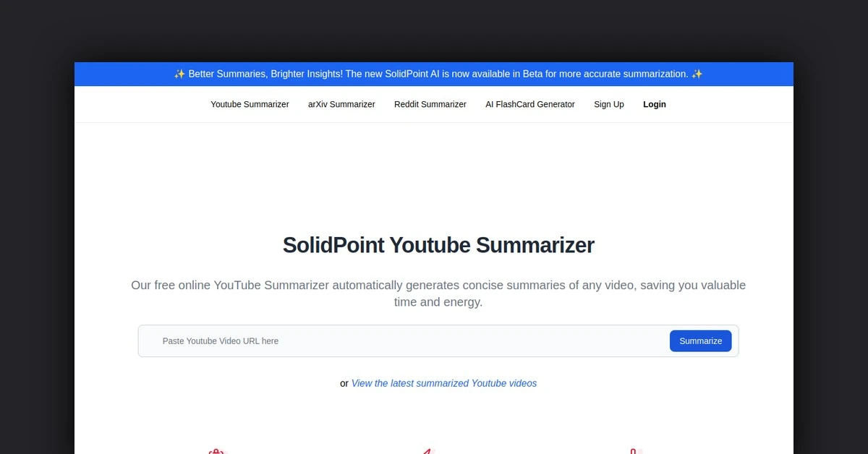Click the word 'or' above the videos link
Image resolution: width=868 pixels, height=454 pixels.
click(x=344, y=383)
